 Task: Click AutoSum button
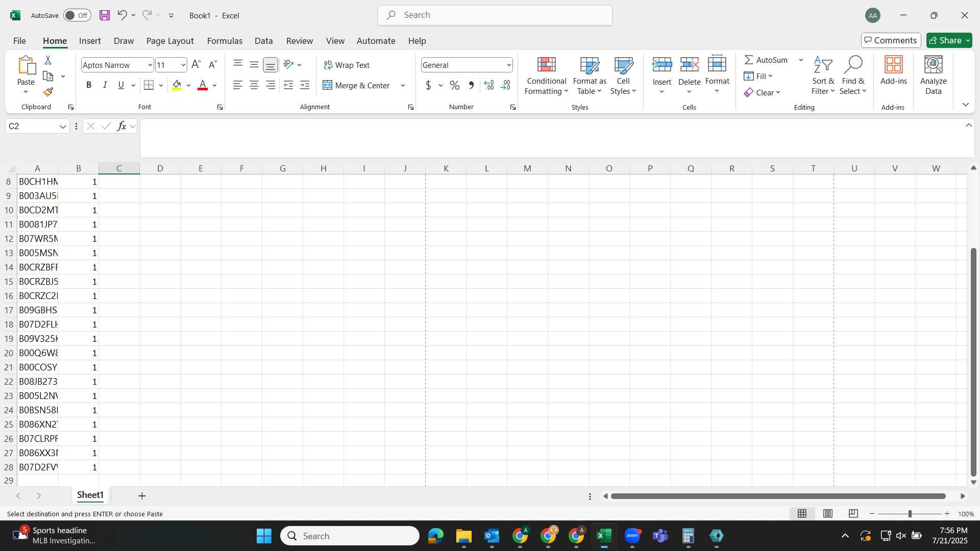[766, 60]
